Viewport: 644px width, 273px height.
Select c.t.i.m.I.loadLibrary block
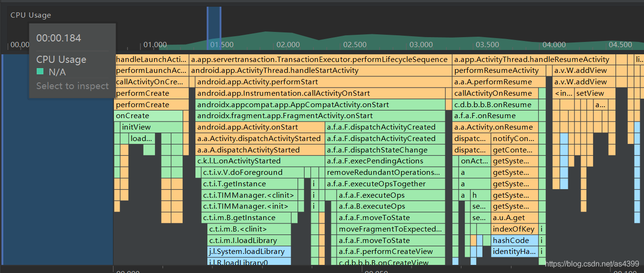(249, 241)
